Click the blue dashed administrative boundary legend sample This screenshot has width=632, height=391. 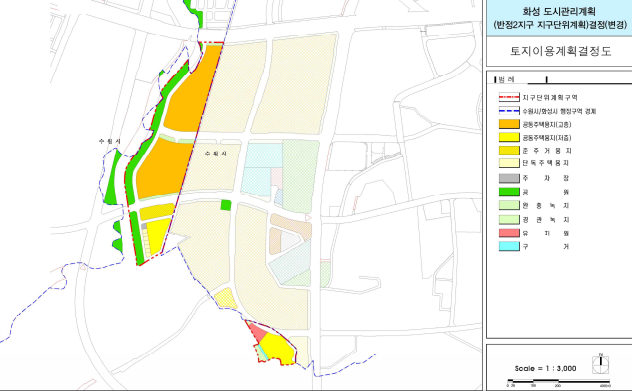tap(509, 111)
